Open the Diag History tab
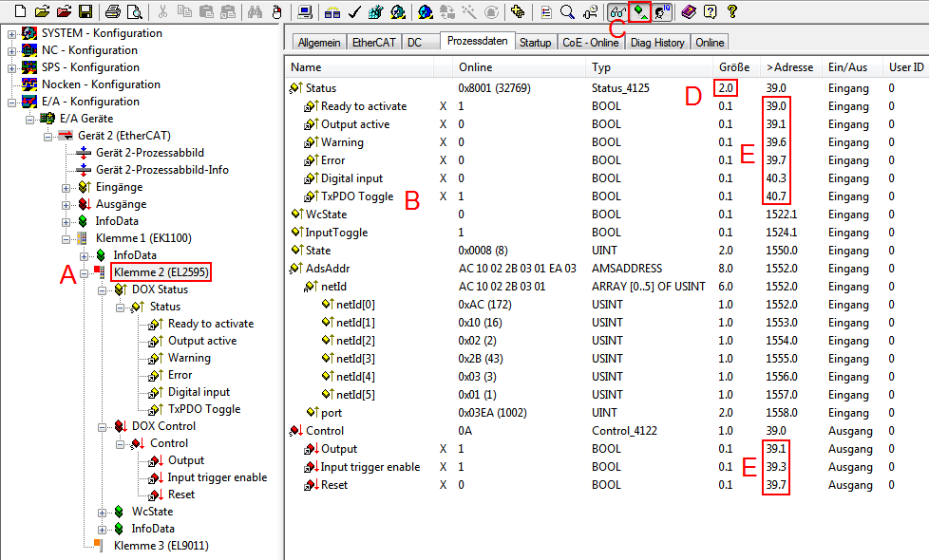929x560 pixels. coord(656,43)
